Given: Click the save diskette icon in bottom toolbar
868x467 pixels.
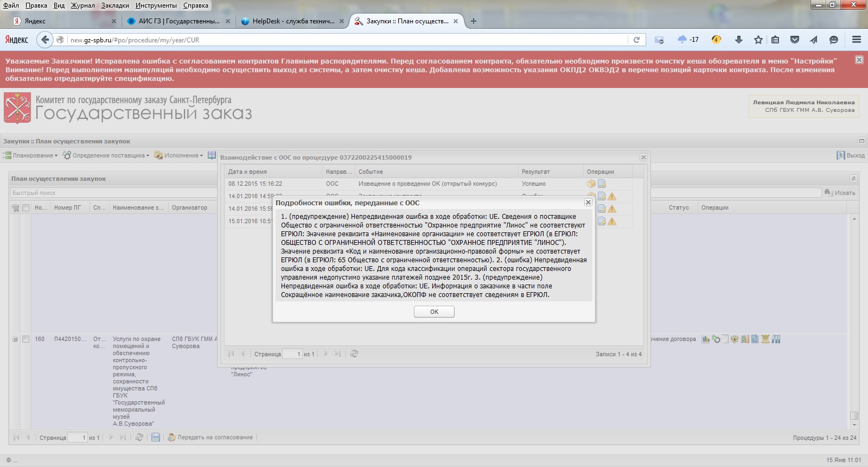Looking at the screenshot, I should 156,438.
